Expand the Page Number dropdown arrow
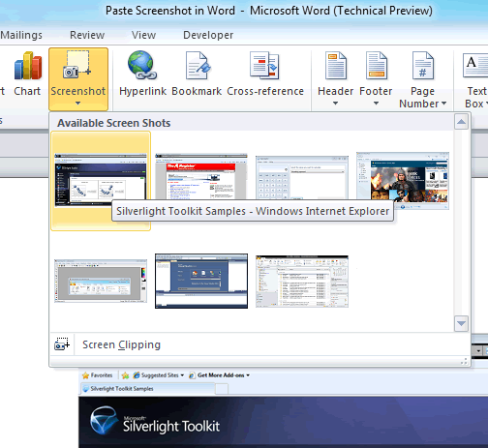488x448 pixels. coord(443,104)
